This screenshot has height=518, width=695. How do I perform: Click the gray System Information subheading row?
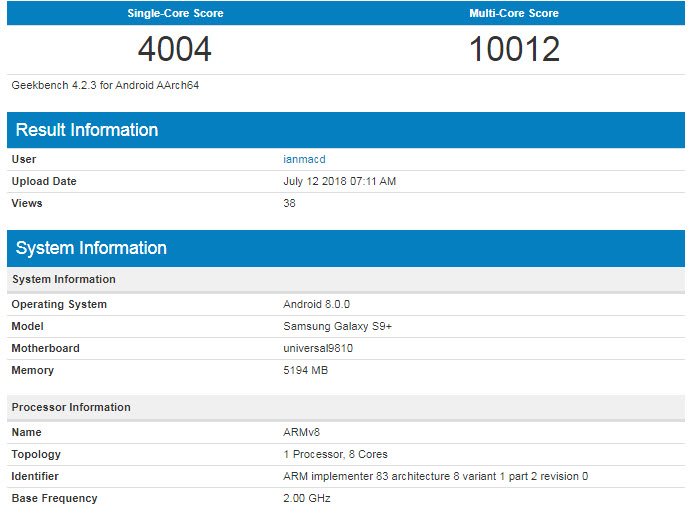point(346,279)
